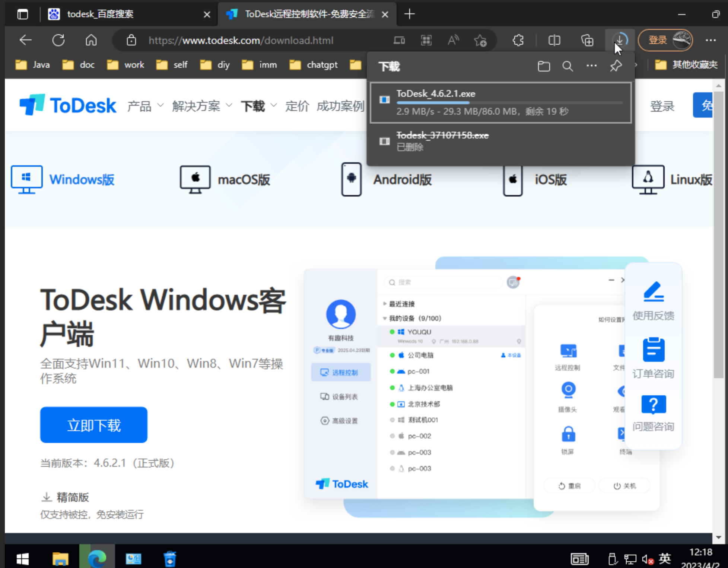The image size is (728, 568).
Task: Open the 其他收藏夹 bookmarks folder
Action: (686, 65)
